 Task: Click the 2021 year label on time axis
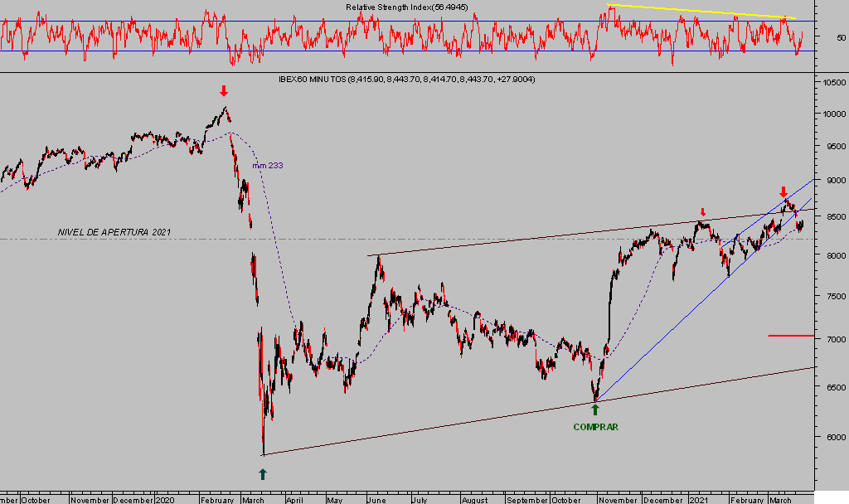point(699,500)
